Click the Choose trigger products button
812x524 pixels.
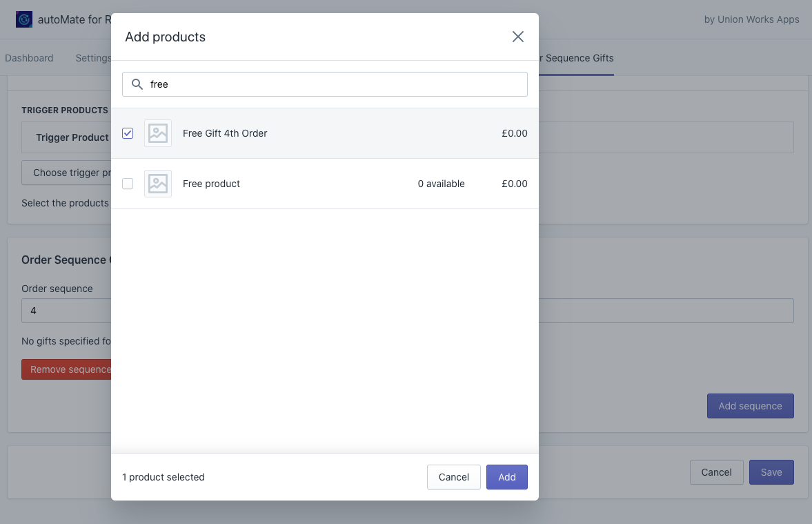coord(67,173)
